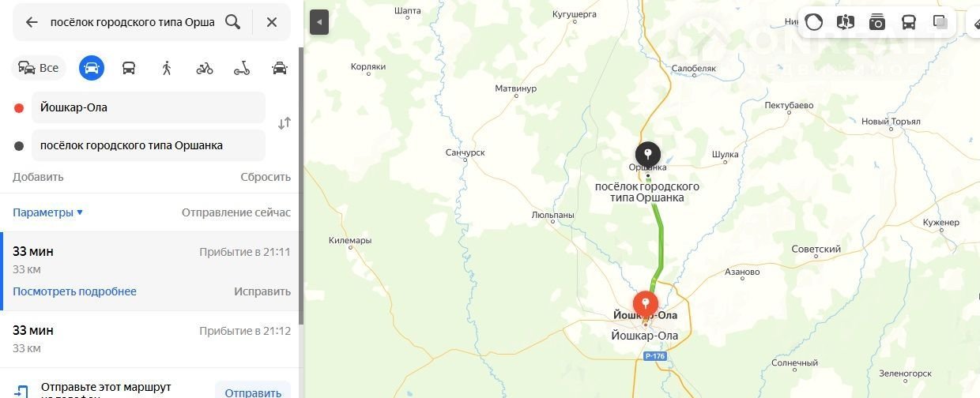Open the Отправление сейчас time selector
The height and width of the screenshot is (398, 980).
pyautogui.click(x=236, y=212)
